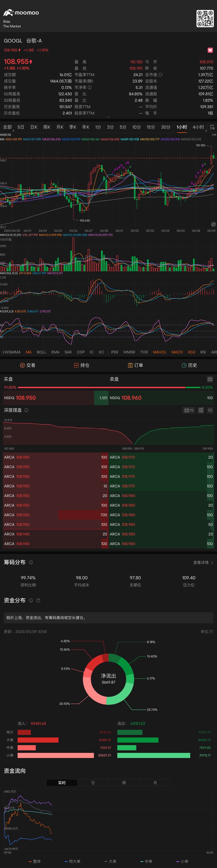This screenshot has height=868, width=217.
Task: Tap info icon beside 筹码分布
Action: [31, 562]
